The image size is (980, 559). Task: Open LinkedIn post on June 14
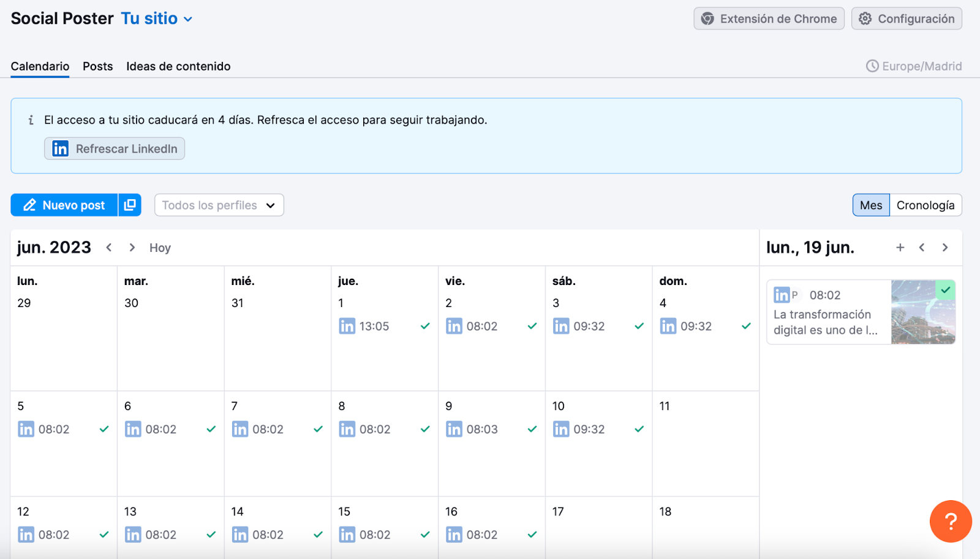pyautogui.click(x=277, y=534)
